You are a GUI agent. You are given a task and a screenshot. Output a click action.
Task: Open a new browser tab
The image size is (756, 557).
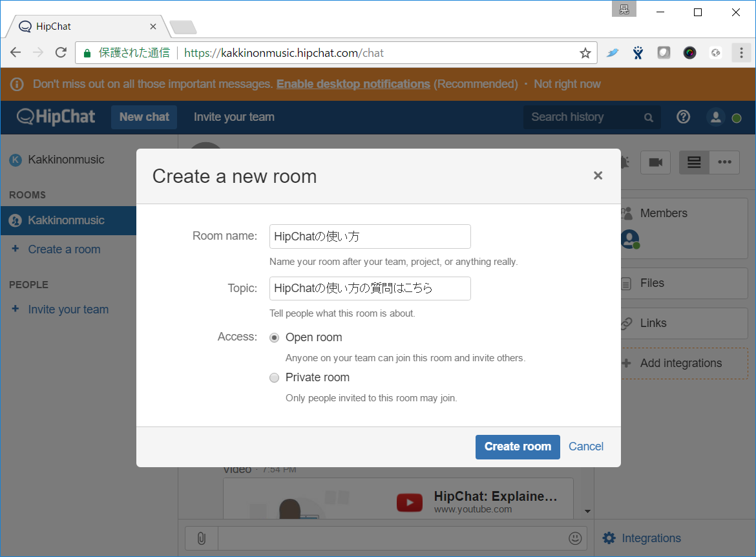[x=184, y=27]
